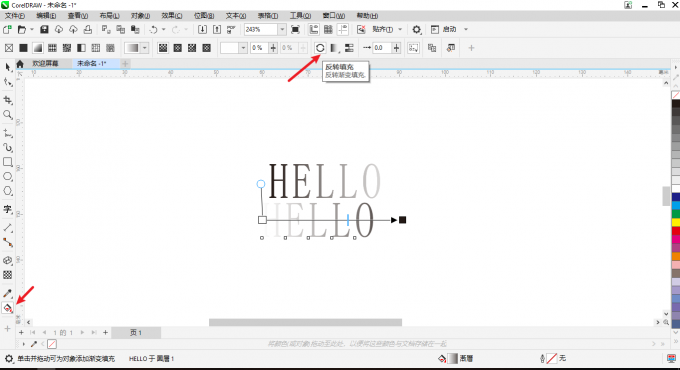This screenshot has height=370, width=680.
Task: Expand the document palette flyout arrow
Action: 23,344
